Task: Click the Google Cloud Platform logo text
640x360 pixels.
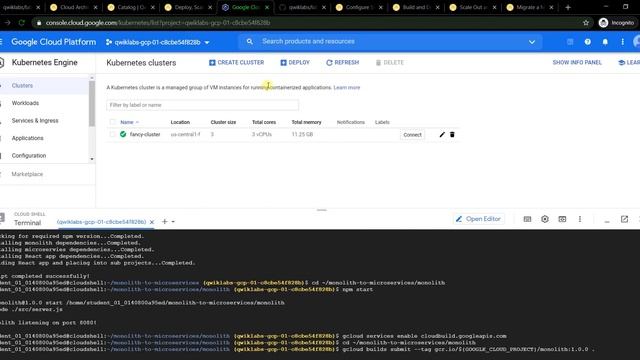Action: pyautogui.click(x=53, y=42)
